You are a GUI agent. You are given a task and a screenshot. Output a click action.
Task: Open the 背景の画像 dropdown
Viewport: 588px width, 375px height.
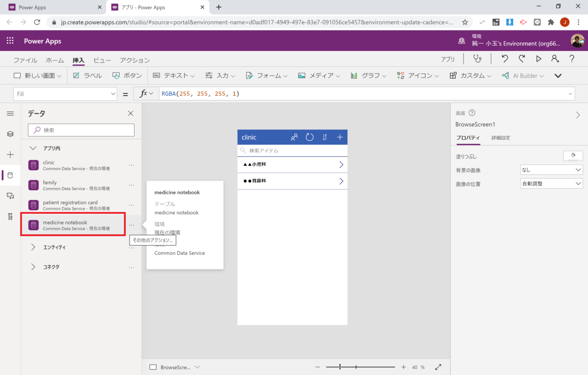click(551, 170)
